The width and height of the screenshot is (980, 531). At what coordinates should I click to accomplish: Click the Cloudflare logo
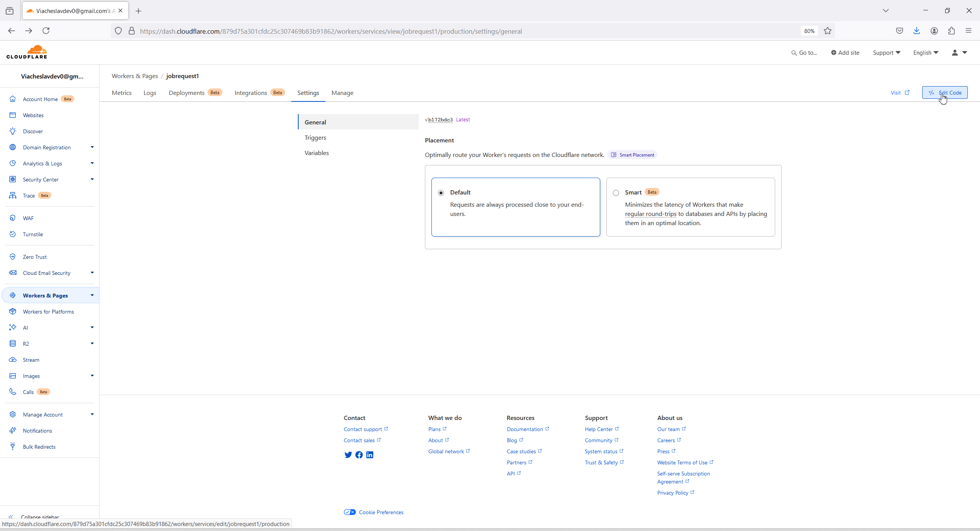pos(27,52)
